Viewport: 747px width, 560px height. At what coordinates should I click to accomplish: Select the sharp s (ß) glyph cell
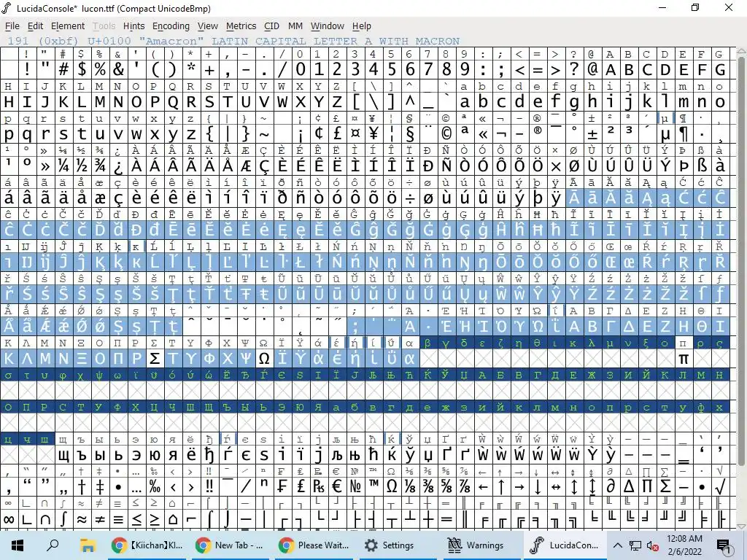click(x=701, y=166)
